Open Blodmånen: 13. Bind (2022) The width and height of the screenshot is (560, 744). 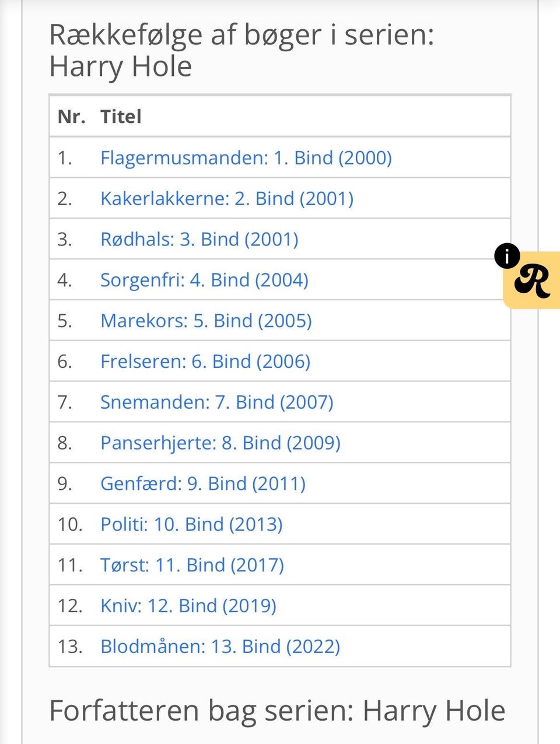coord(220,647)
